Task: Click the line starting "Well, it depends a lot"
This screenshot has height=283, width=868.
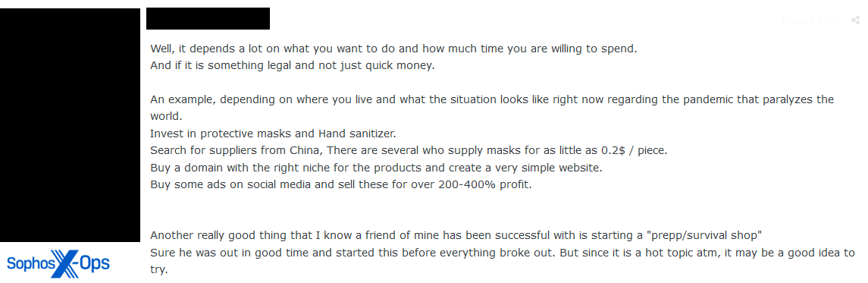Action: tap(393, 49)
